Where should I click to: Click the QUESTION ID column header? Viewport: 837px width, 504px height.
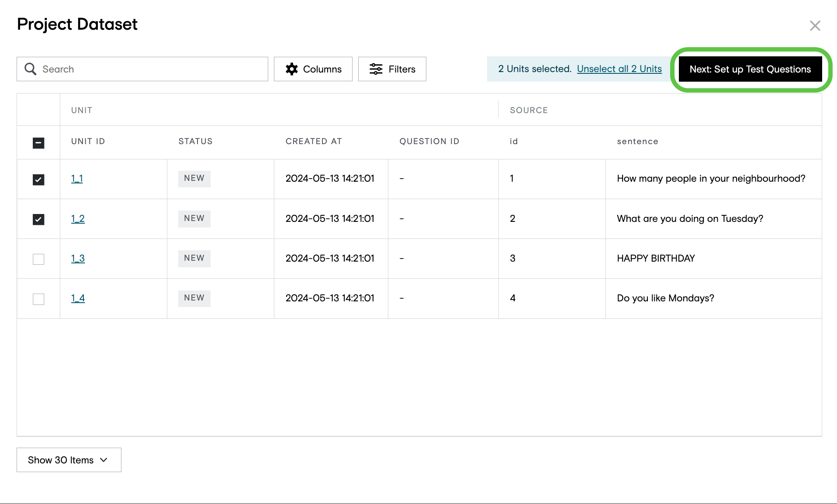(x=429, y=142)
